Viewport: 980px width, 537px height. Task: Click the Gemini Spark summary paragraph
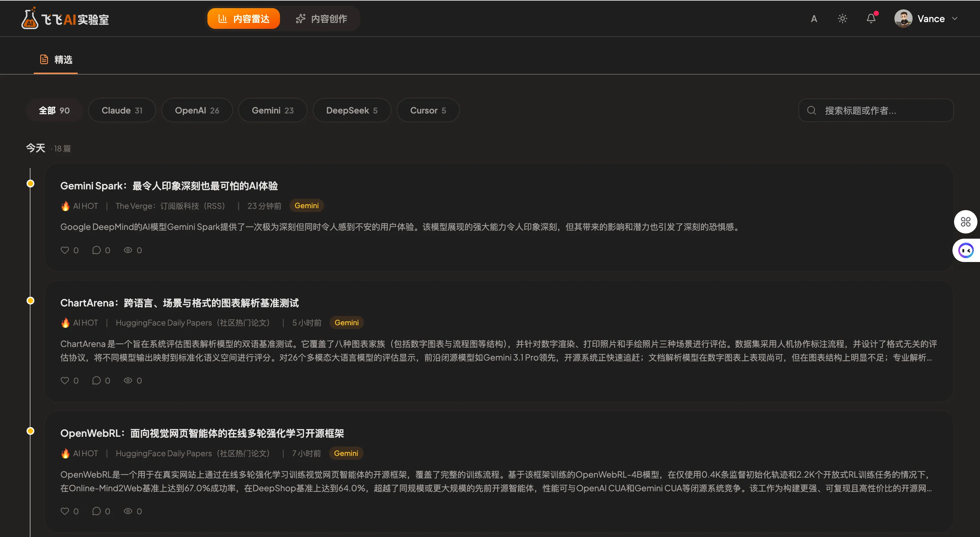401,227
